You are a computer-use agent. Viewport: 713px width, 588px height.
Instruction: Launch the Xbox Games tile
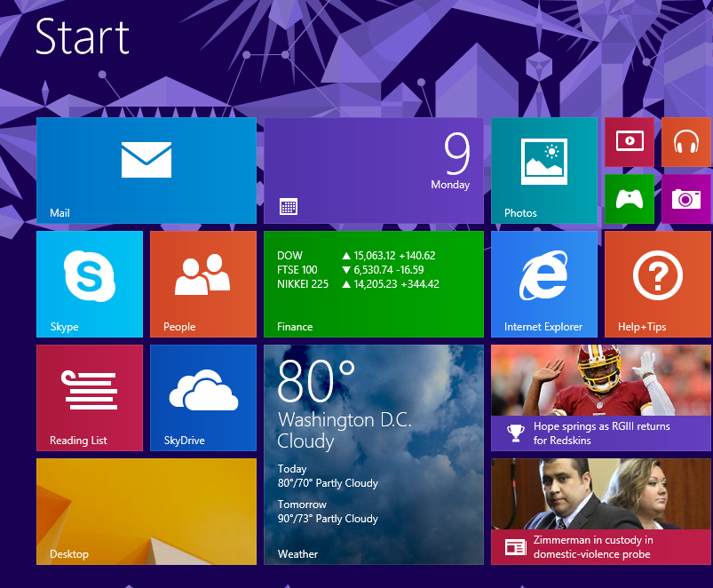[x=629, y=198]
